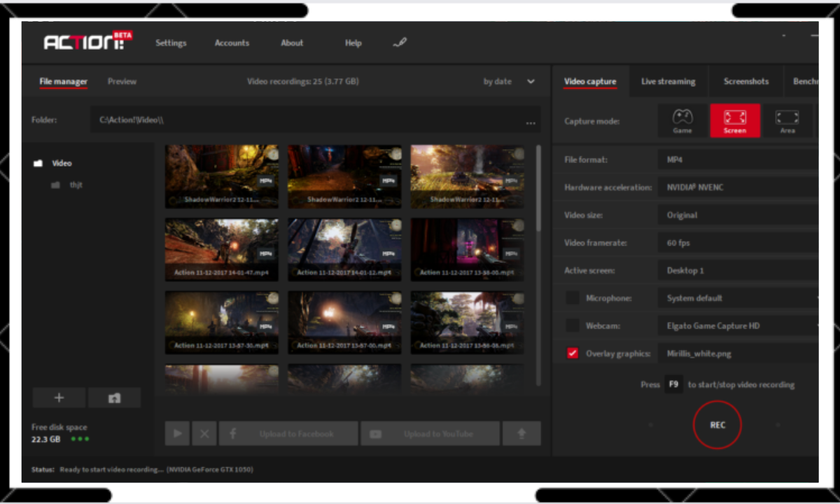
Task: Start recording with the REC button
Action: click(717, 424)
